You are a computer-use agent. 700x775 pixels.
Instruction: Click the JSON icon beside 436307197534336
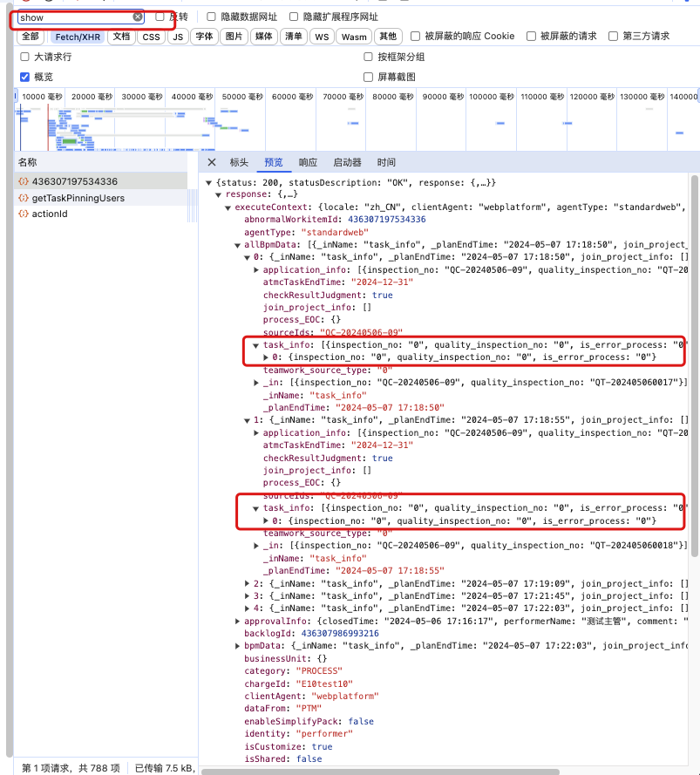click(24, 181)
